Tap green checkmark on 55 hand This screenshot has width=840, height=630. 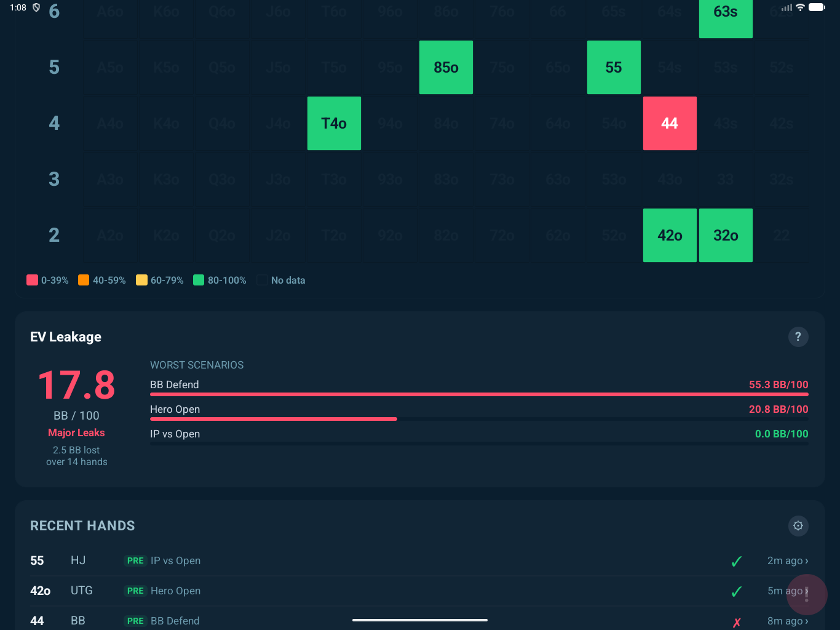(x=736, y=561)
